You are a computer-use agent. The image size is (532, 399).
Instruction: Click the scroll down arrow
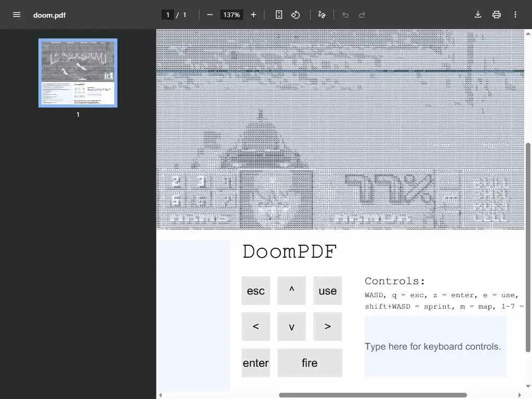(528, 386)
